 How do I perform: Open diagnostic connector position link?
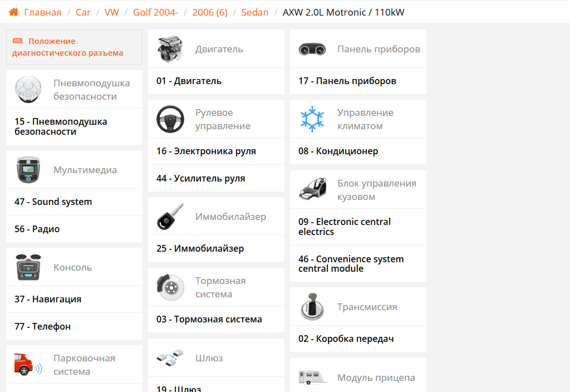click(67, 47)
